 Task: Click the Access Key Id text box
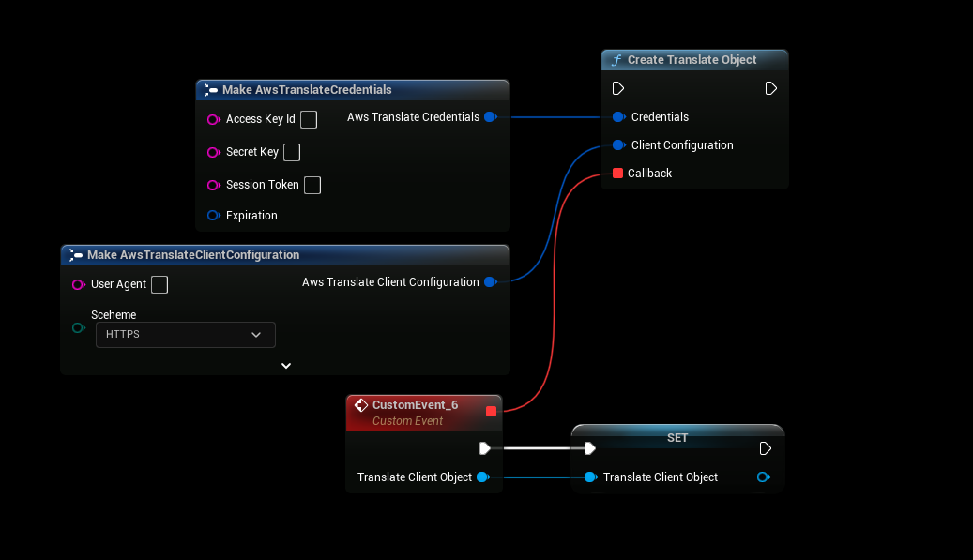click(x=309, y=119)
